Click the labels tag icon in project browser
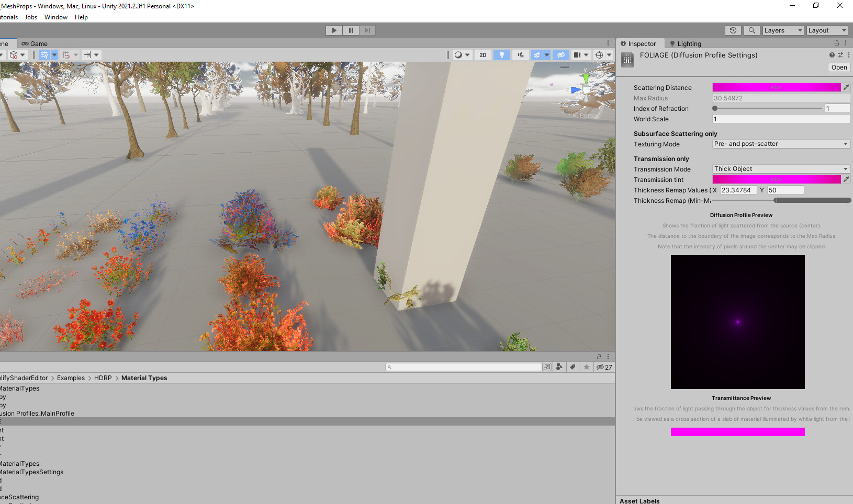Viewport: 853px width, 504px height. point(573,366)
